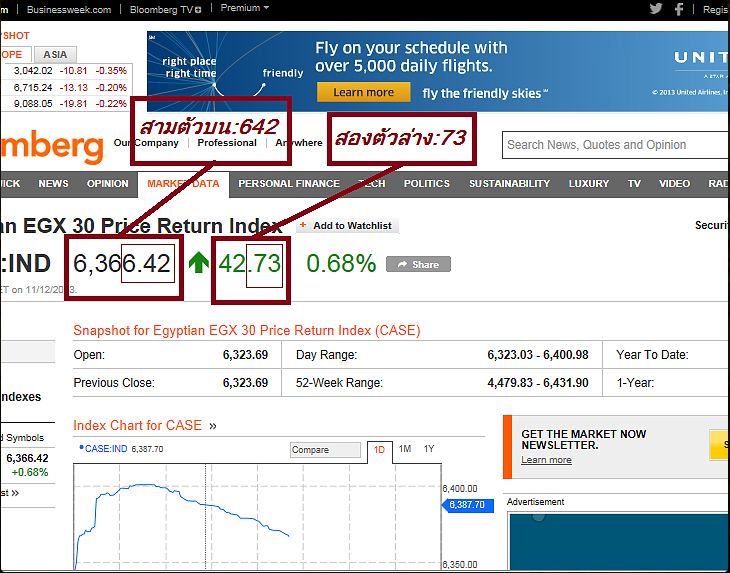Click the Day Range value 6,323.03 - 6,400.98
Viewport: 730px width, 573px height.
pyautogui.click(x=538, y=355)
